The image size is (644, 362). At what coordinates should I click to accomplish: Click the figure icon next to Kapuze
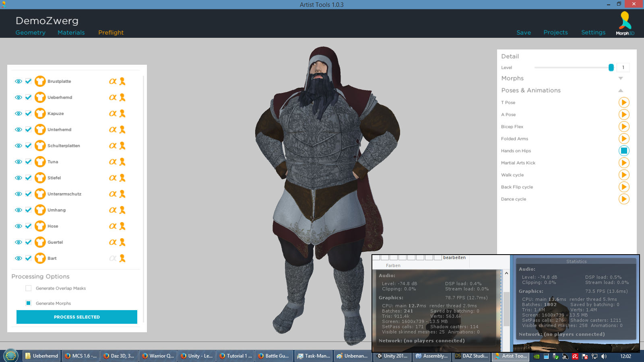coord(122,113)
